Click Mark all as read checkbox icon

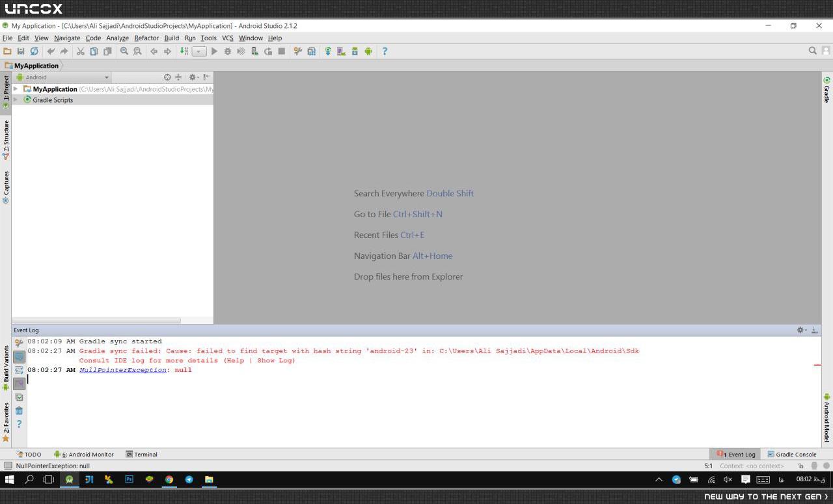pyautogui.click(x=19, y=397)
